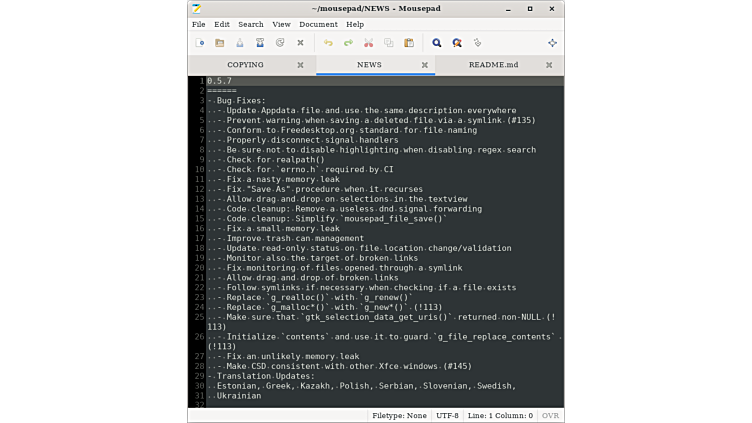Undo the last action via the toolbar
752x423 pixels.
point(328,43)
